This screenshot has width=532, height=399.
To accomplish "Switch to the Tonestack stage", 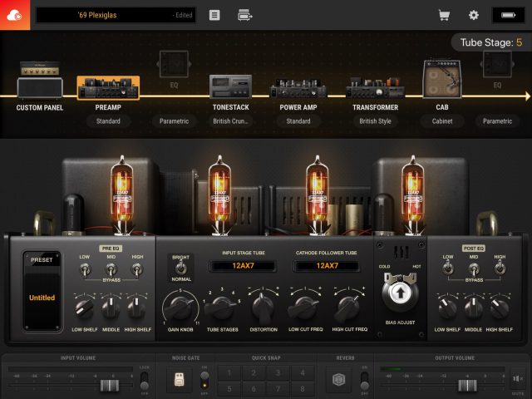I will [x=231, y=86].
